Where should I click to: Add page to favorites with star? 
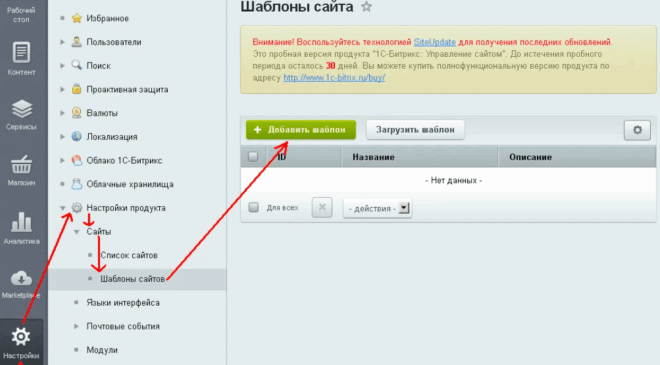click(x=367, y=6)
